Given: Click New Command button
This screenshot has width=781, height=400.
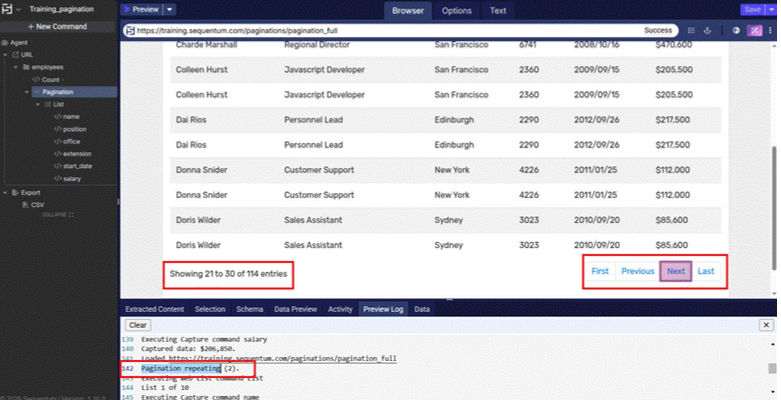Looking at the screenshot, I should click(x=58, y=26).
